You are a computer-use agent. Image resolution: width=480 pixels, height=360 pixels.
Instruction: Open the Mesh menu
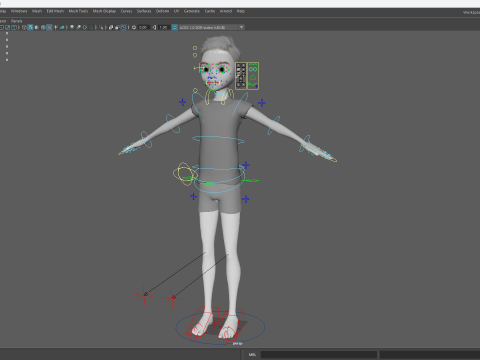(37, 11)
